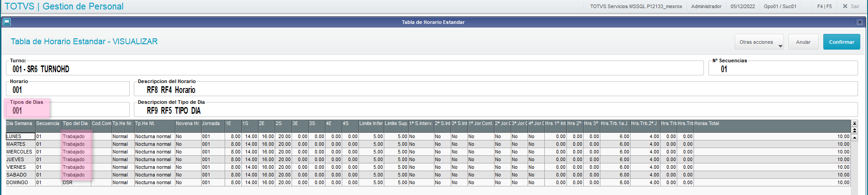Click the Dia Semana column header
868x195 pixels.
19,123
